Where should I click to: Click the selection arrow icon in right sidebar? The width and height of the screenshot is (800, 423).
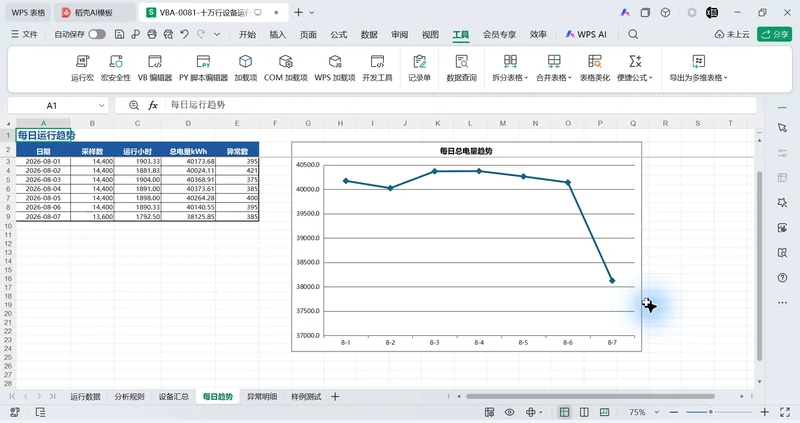(782, 128)
